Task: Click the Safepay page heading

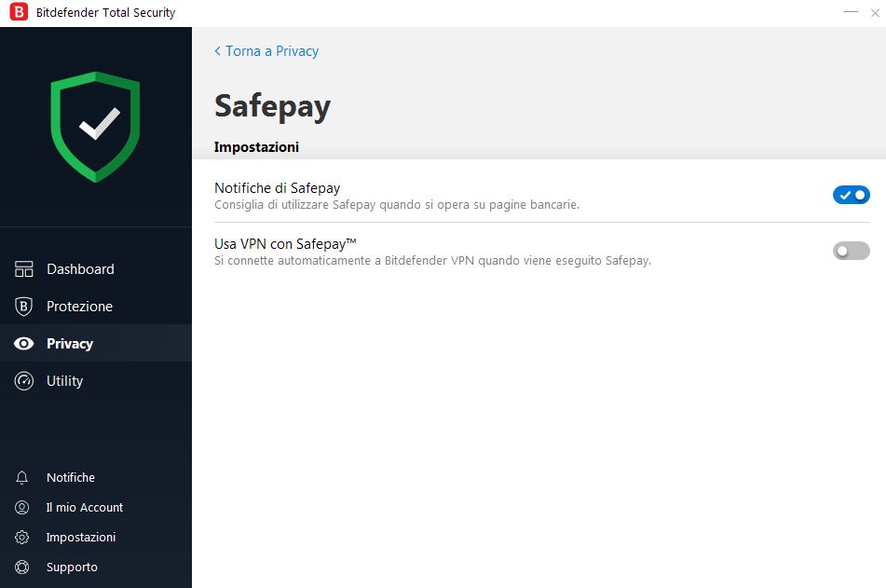Action: (x=272, y=106)
